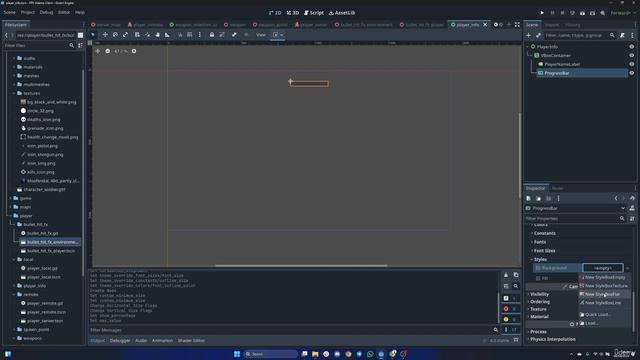
Task: Choose New StyleBoxFlat from menu
Action: pos(604,294)
